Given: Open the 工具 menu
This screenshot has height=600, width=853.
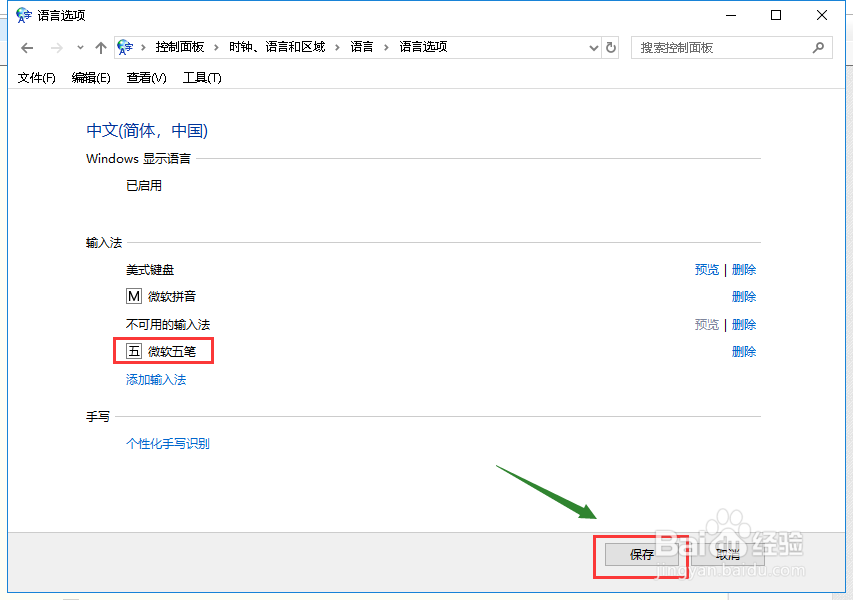Looking at the screenshot, I should pos(201,77).
